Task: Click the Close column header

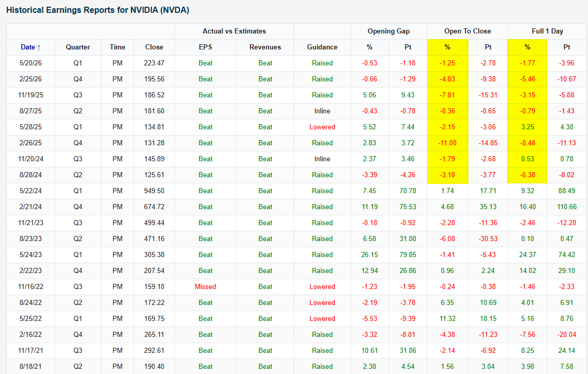Action: (x=154, y=47)
